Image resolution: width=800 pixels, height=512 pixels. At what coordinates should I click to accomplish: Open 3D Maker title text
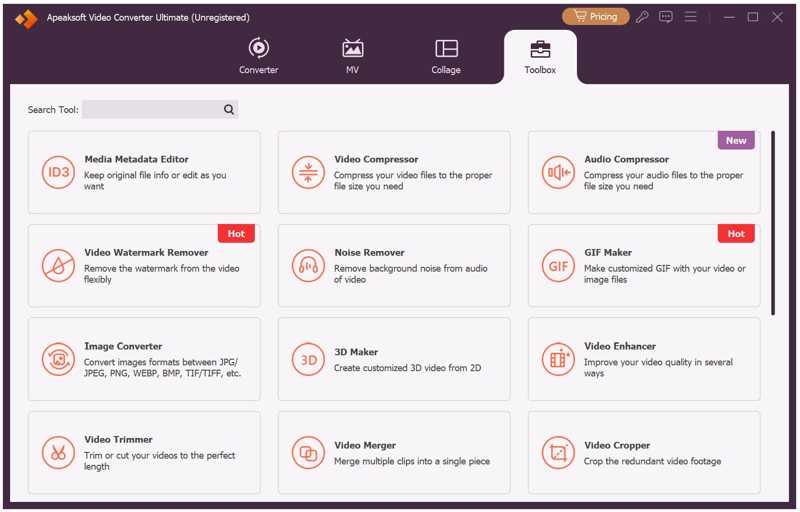pyautogui.click(x=356, y=352)
